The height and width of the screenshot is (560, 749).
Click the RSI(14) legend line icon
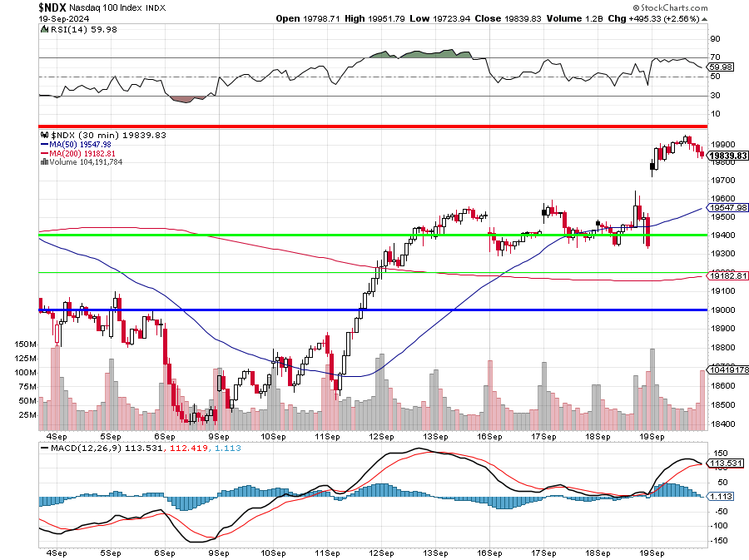[x=44, y=30]
